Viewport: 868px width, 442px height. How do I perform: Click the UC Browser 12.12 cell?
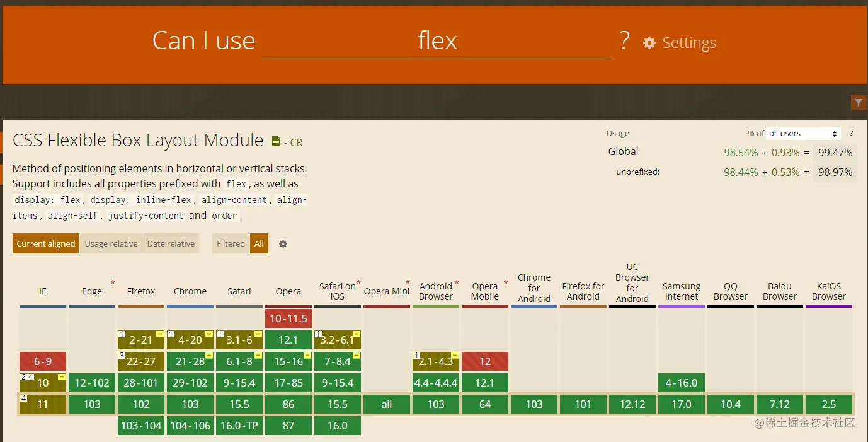(632, 404)
